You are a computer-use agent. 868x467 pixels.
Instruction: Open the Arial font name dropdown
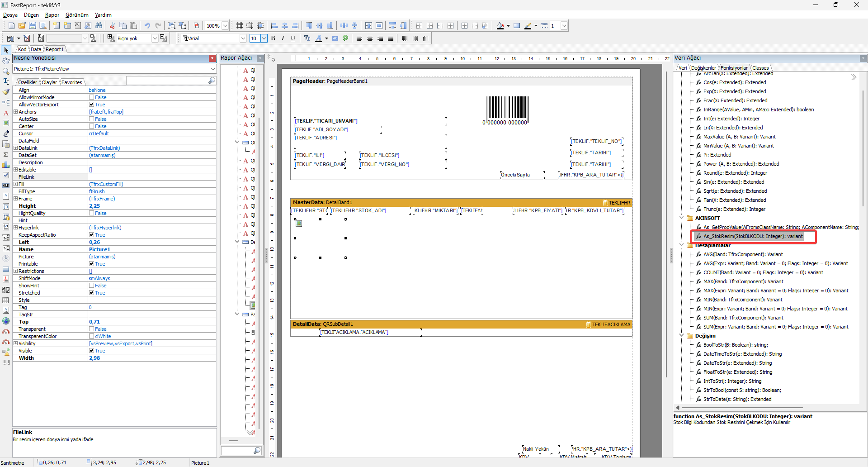(243, 38)
